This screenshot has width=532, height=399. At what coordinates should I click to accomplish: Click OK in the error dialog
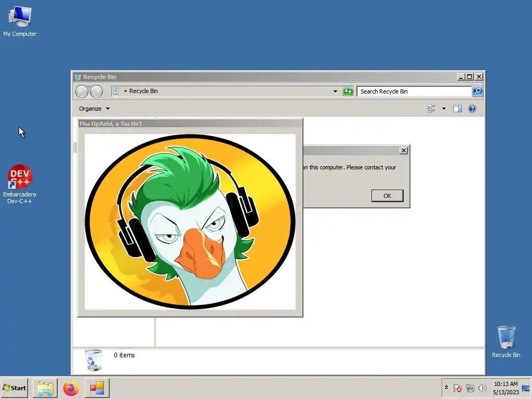pos(387,196)
